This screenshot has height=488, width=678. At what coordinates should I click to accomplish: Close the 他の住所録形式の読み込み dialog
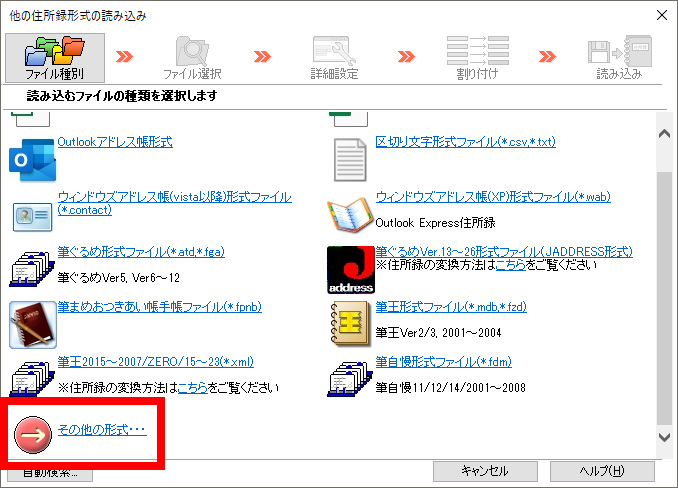[x=662, y=15]
